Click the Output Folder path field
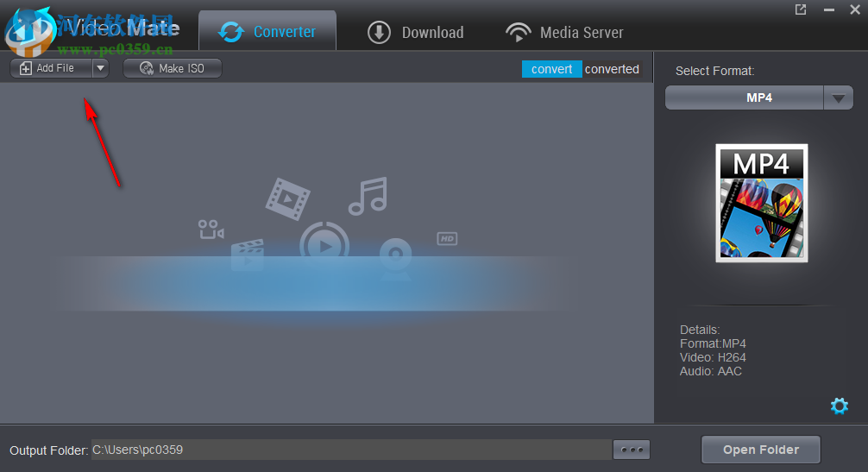868x472 pixels. click(351, 450)
